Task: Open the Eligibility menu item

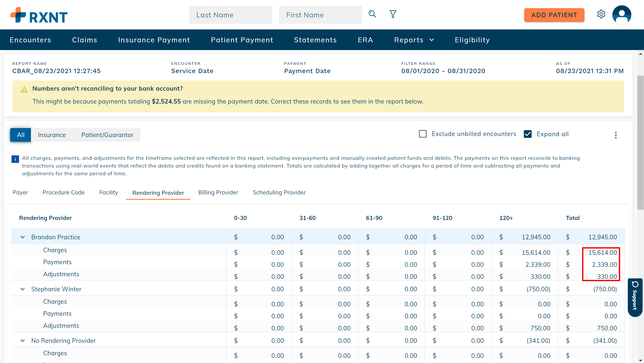Action: pos(472,40)
